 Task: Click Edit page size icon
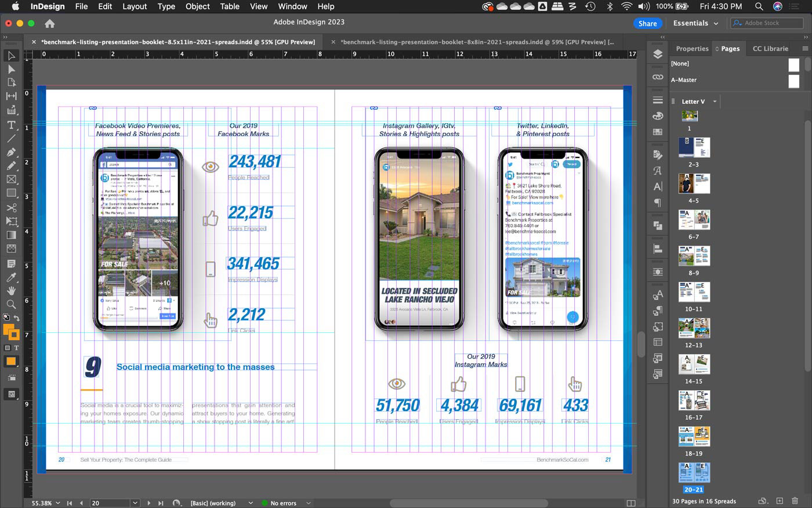(763, 501)
